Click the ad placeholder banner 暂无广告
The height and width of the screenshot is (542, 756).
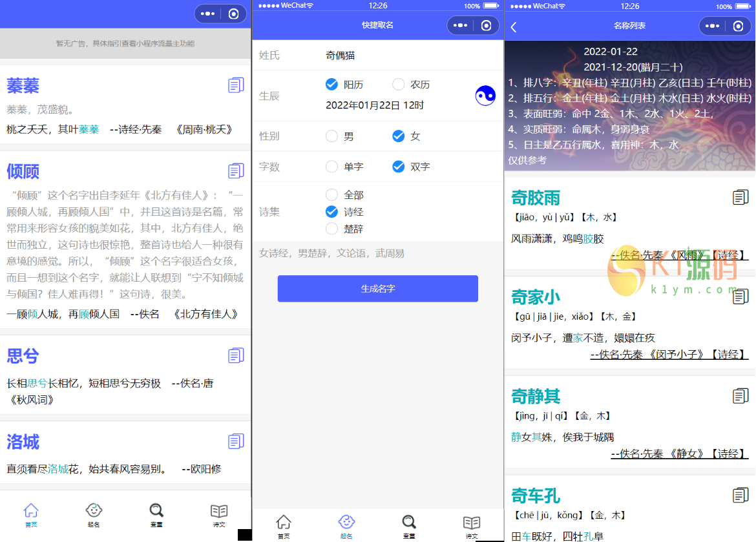click(125, 43)
